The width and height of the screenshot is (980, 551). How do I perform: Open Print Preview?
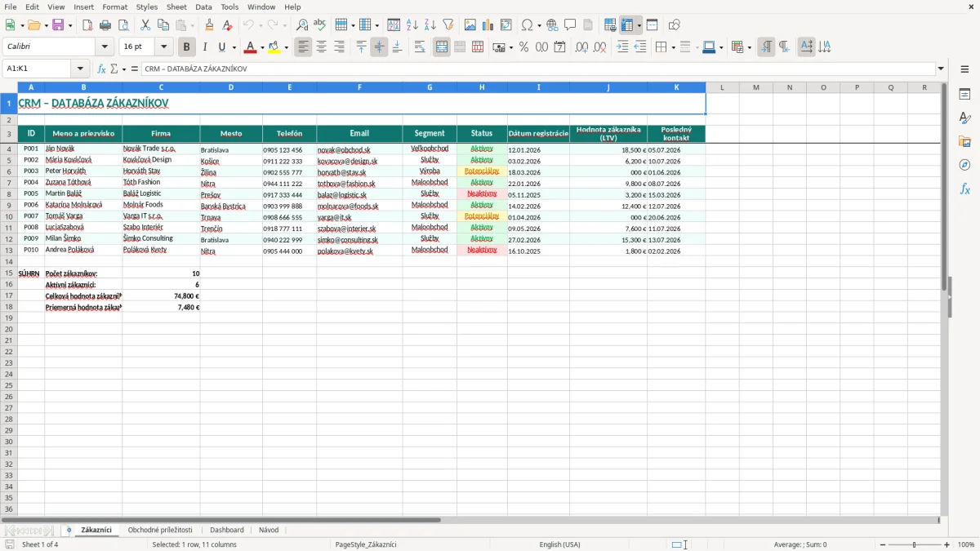pos(123,25)
